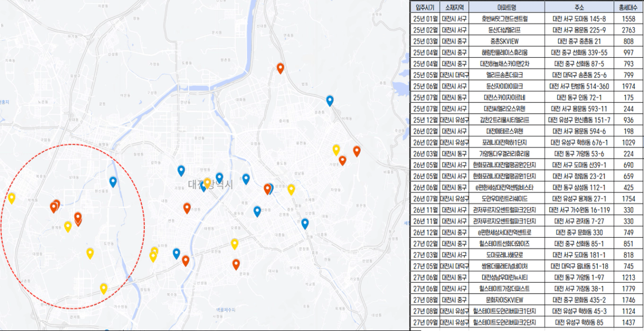
Task: Click the 입주시기 column header
Action: tap(425, 7)
